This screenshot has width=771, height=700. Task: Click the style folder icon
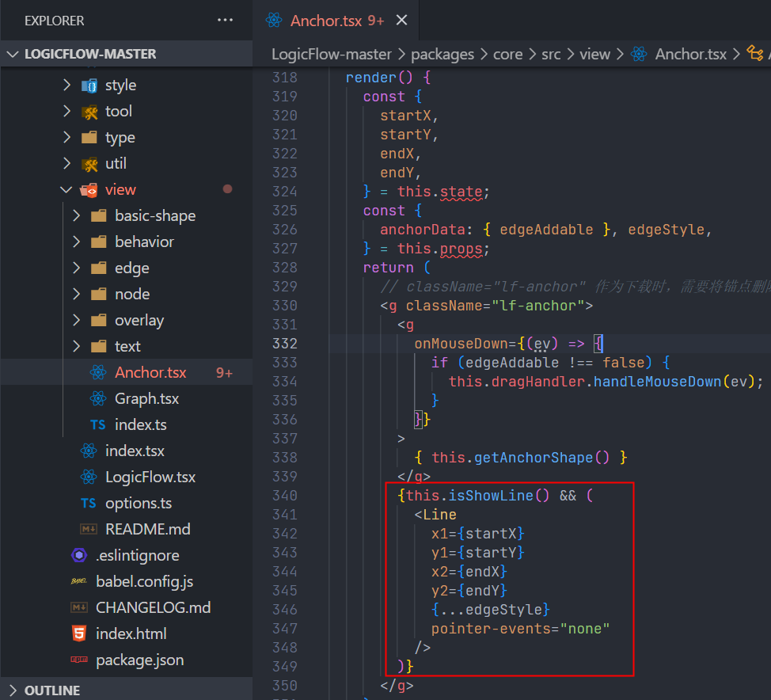[x=89, y=86]
